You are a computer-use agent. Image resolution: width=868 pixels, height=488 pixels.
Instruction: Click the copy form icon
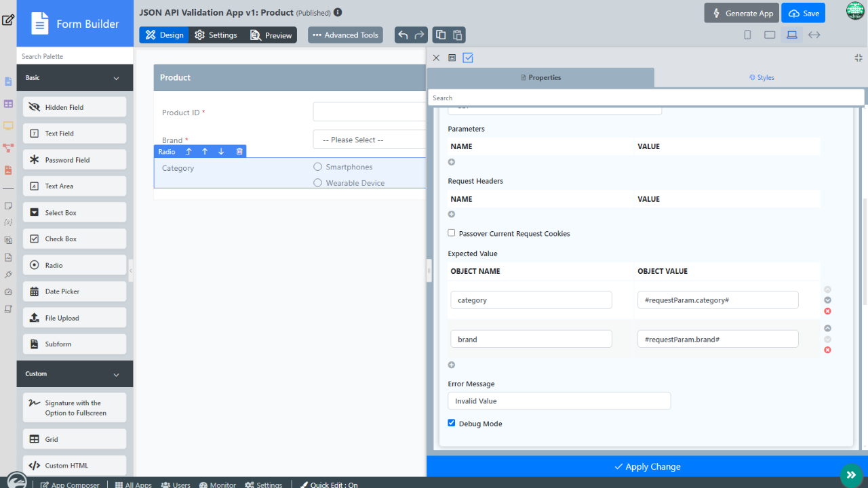point(441,35)
